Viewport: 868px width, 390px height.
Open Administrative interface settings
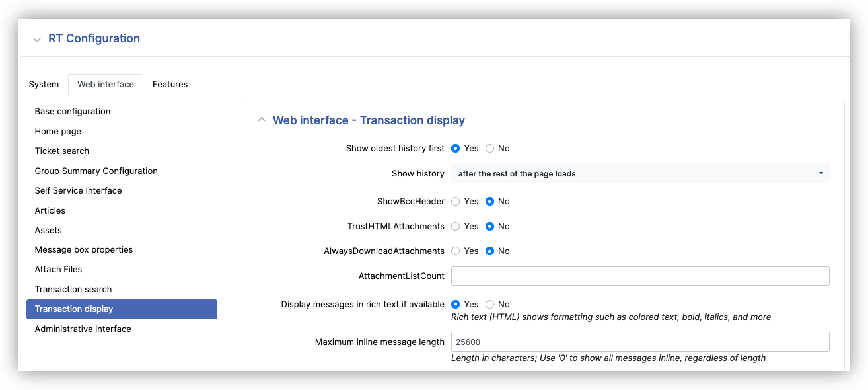coord(83,329)
